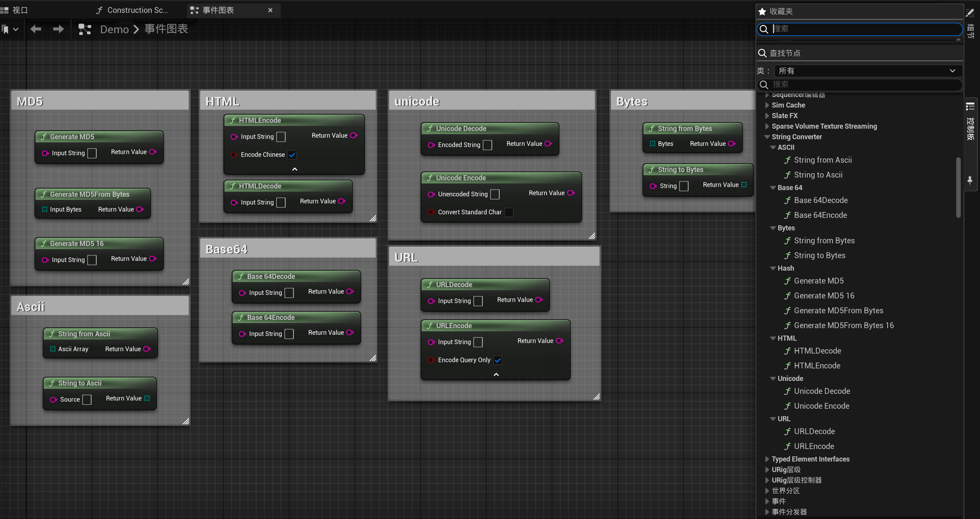Click the Unencoded String input pin
This screenshot has width=980, height=519.
coord(431,194)
